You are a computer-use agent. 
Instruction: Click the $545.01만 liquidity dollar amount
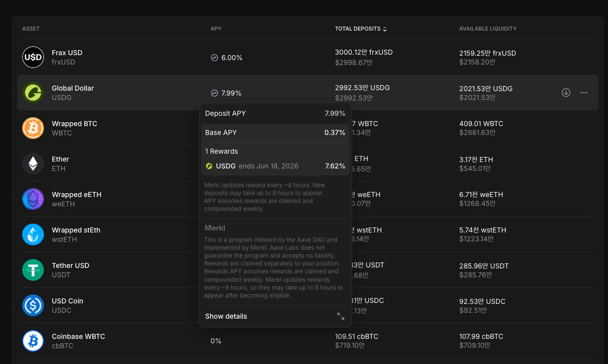475,168
